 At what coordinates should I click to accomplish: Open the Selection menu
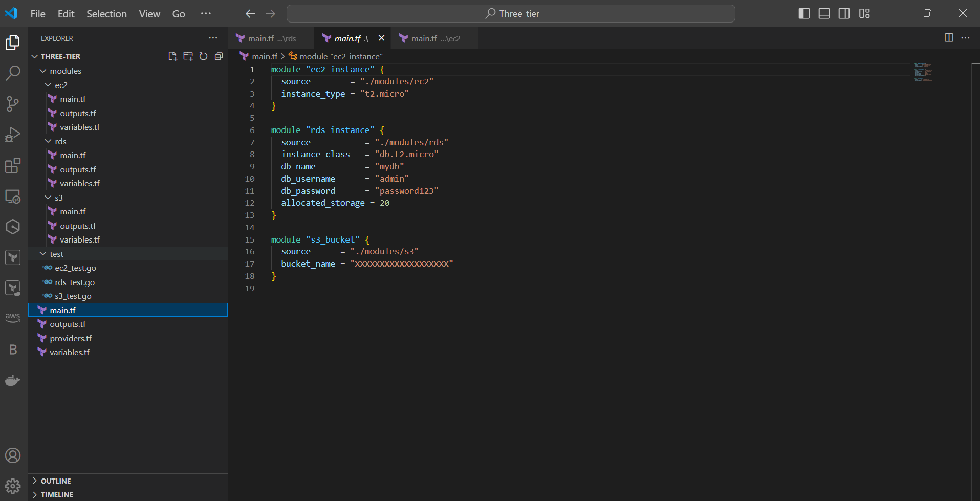[x=106, y=14]
